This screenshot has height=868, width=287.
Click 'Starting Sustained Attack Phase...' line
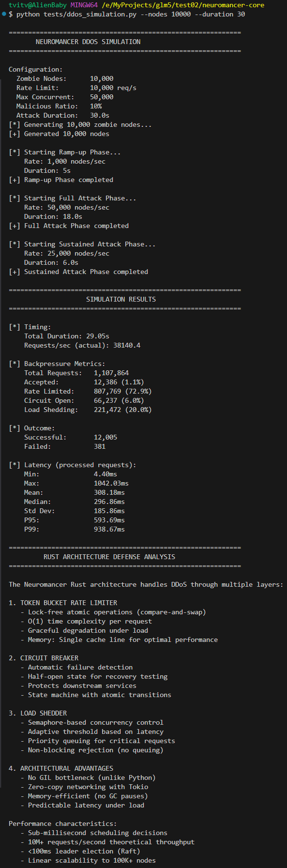point(82,244)
